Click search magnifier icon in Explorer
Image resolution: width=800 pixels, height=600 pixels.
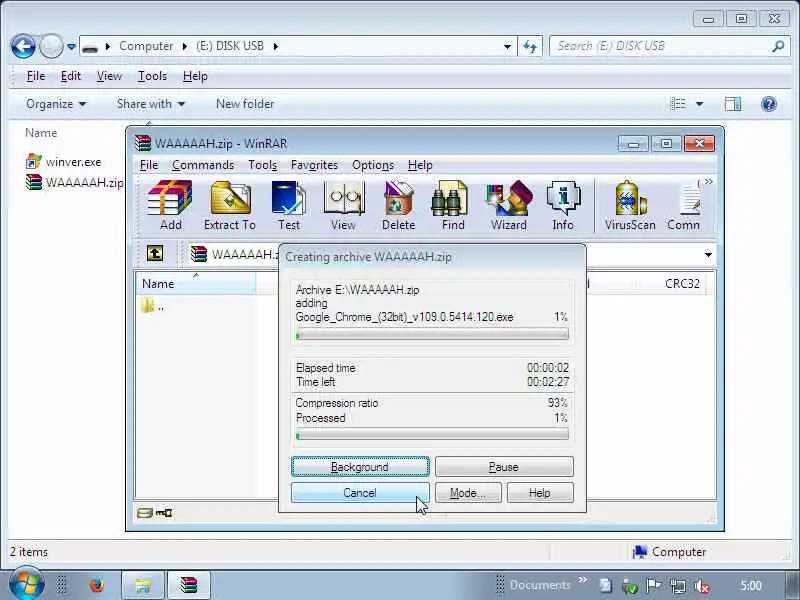tap(778, 46)
